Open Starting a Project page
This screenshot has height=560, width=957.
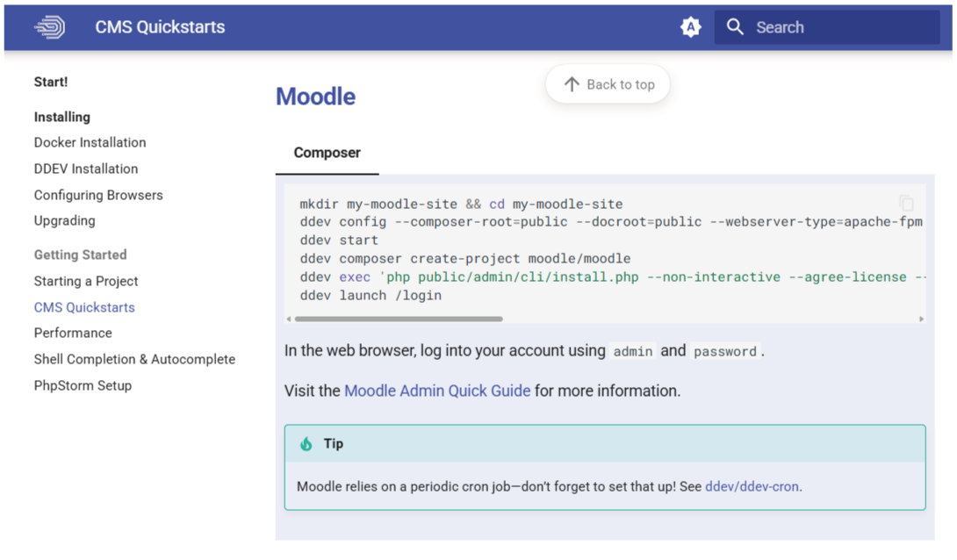tap(86, 281)
